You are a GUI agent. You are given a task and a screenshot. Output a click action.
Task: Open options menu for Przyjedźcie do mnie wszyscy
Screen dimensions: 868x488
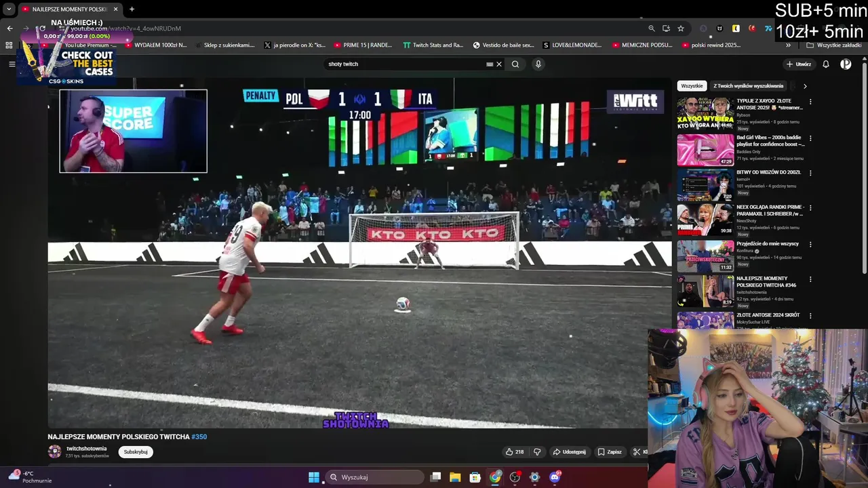tap(810, 244)
